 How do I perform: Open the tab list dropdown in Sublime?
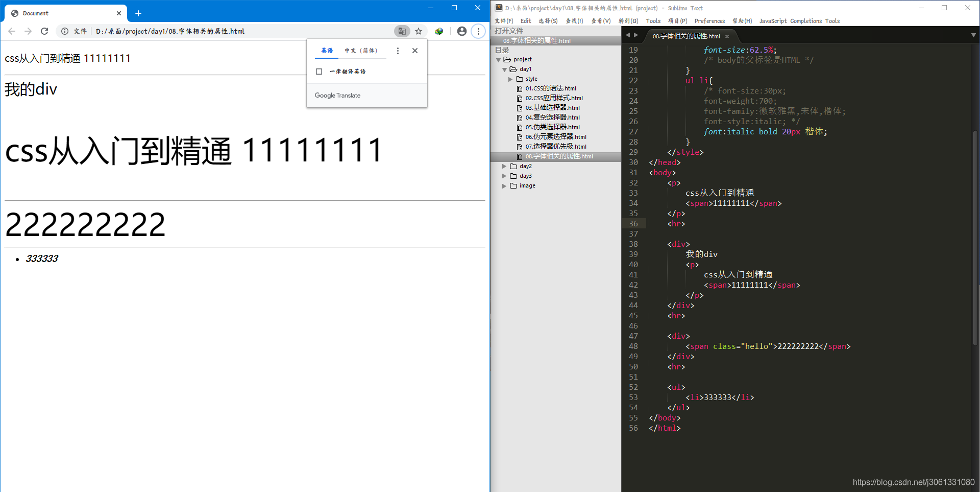point(973,35)
